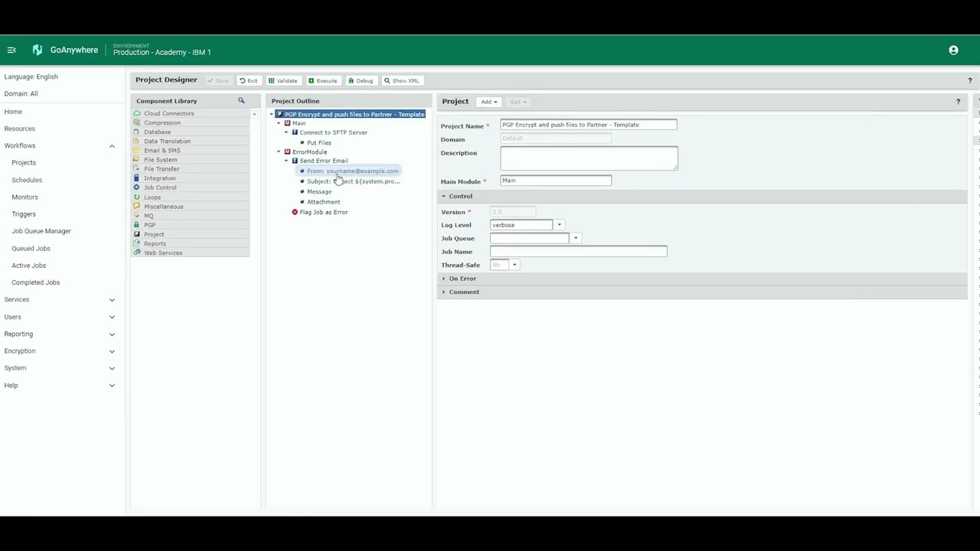Click the Reports component icon
Screen dimensions: 980x551
tap(137, 243)
